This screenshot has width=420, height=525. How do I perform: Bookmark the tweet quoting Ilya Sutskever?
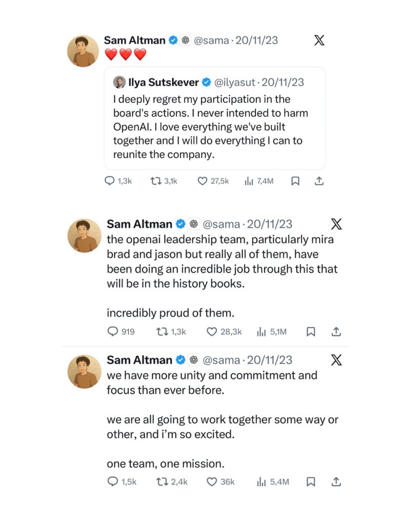[295, 181]
